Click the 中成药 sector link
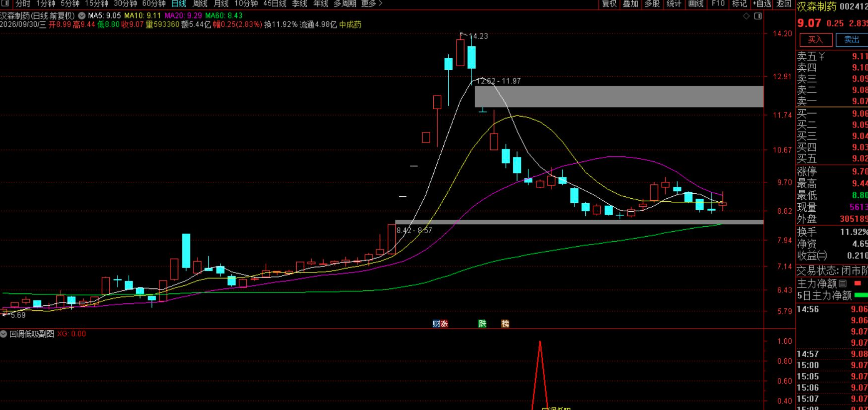 (350, 24)
